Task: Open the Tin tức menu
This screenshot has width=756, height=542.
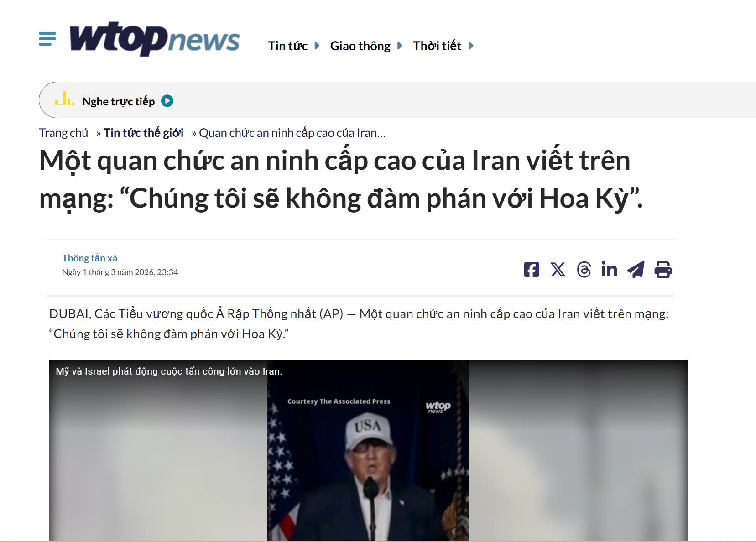Action: (x=287, y=46)
